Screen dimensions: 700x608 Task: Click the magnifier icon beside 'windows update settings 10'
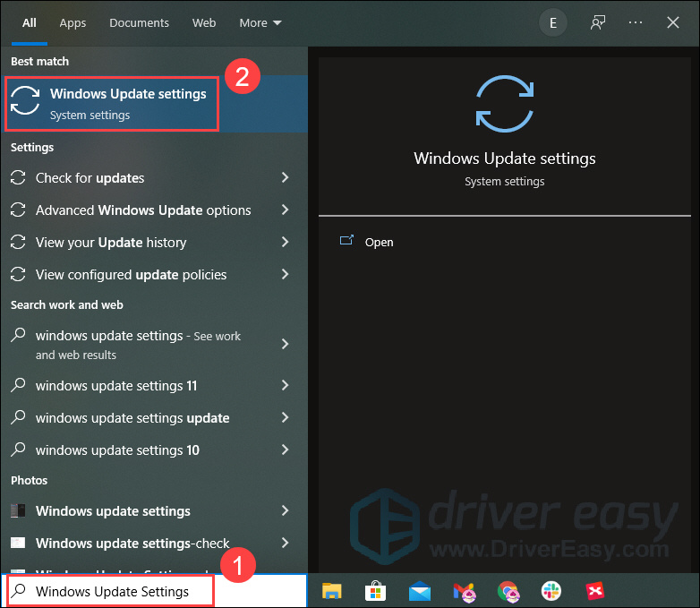(x=18, y=449)
